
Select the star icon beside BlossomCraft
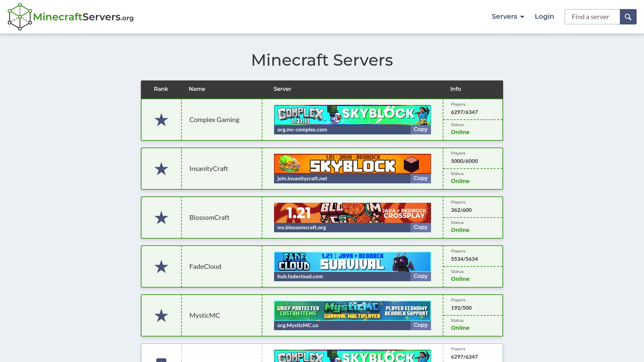pyautogui.click(x=161, y=218)
